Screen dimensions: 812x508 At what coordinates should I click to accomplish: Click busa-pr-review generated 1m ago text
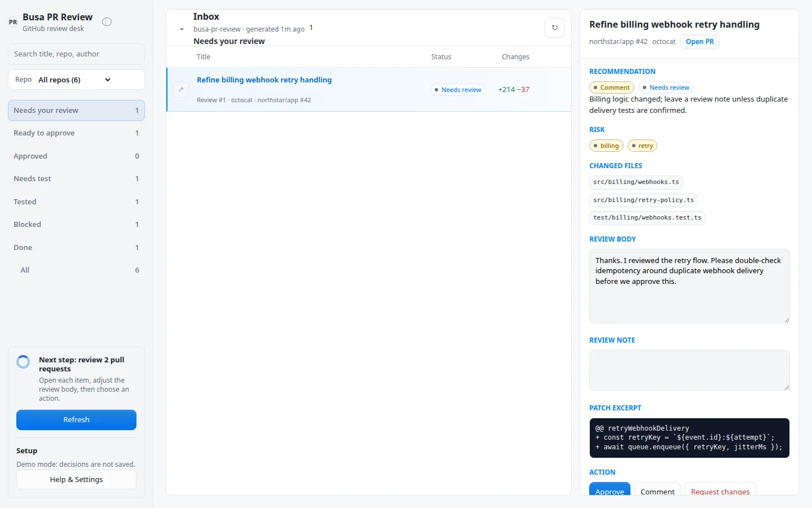pyautogui.click(x=249, y=29)
